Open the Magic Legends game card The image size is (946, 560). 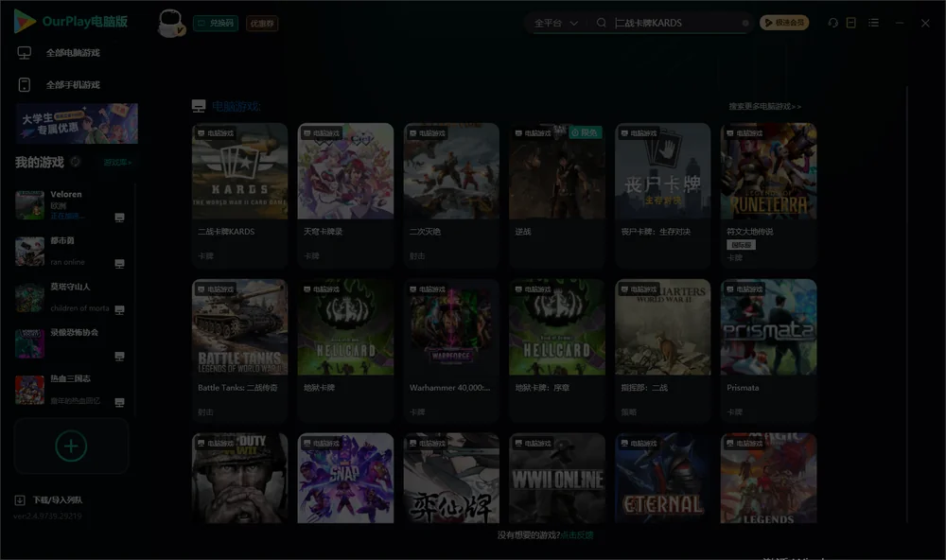(x=768, y=478)
